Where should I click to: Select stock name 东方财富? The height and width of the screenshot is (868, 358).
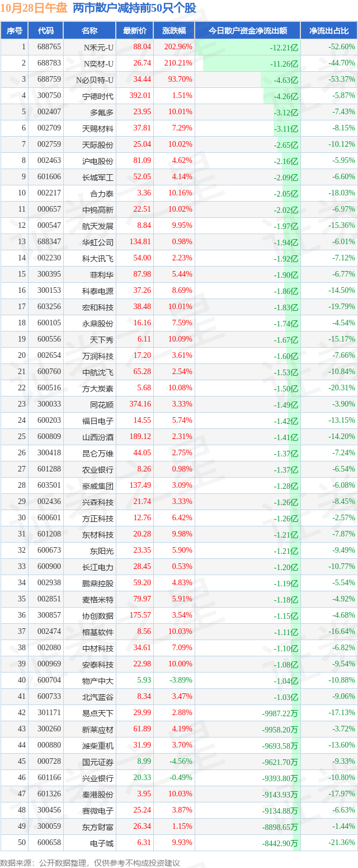click(98, 827)
